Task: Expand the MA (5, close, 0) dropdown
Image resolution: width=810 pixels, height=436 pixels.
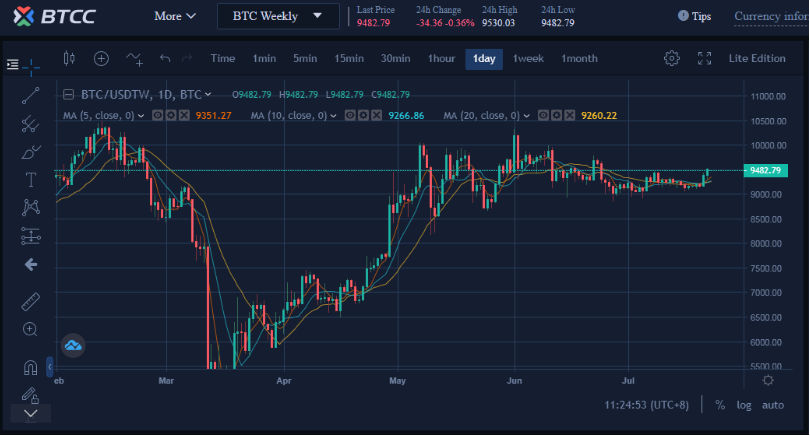Action: point(141,116)
